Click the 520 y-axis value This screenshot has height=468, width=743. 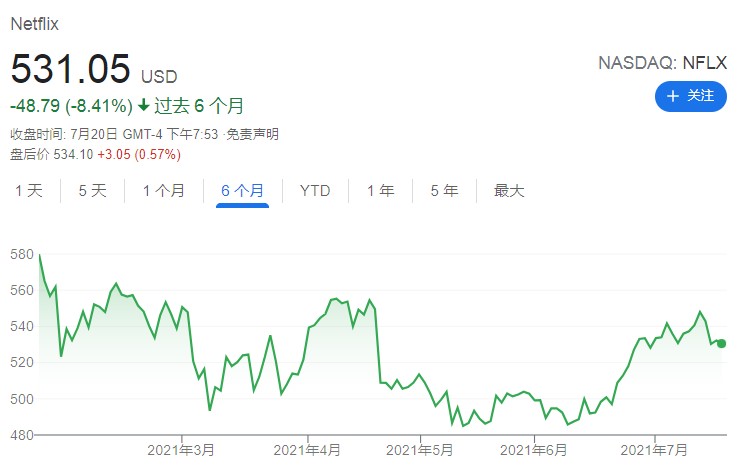coord(22,362)
